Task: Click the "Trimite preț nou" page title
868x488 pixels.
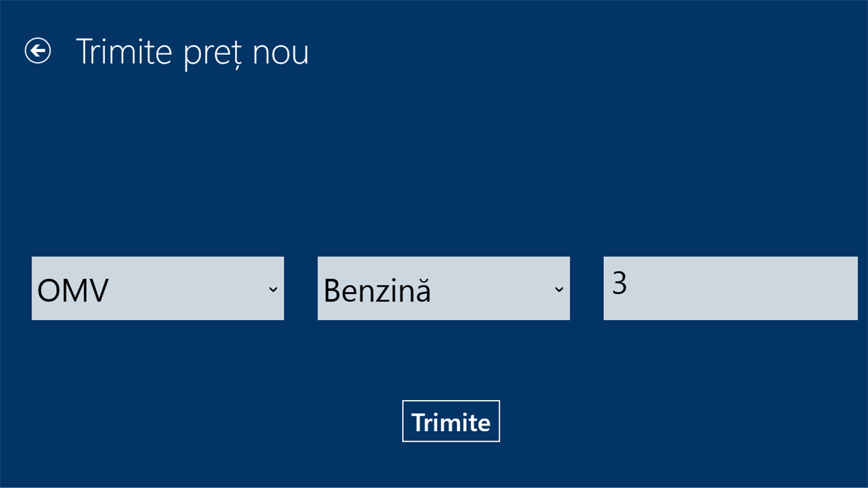Action: click(x=192, y=52)
